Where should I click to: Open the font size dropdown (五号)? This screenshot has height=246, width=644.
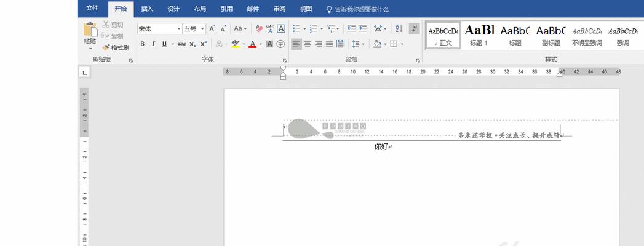tap(202, 29)
